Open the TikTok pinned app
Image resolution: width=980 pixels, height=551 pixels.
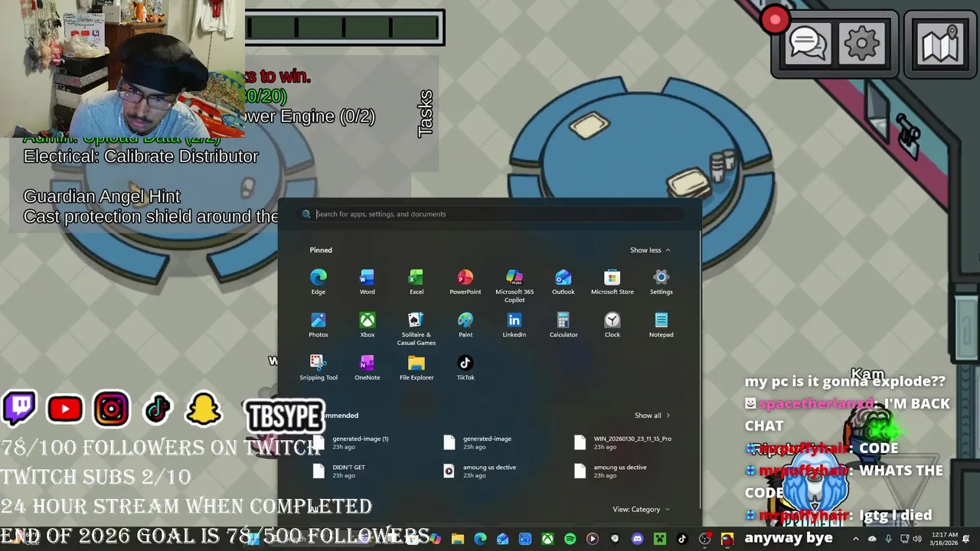pos(465,367)
